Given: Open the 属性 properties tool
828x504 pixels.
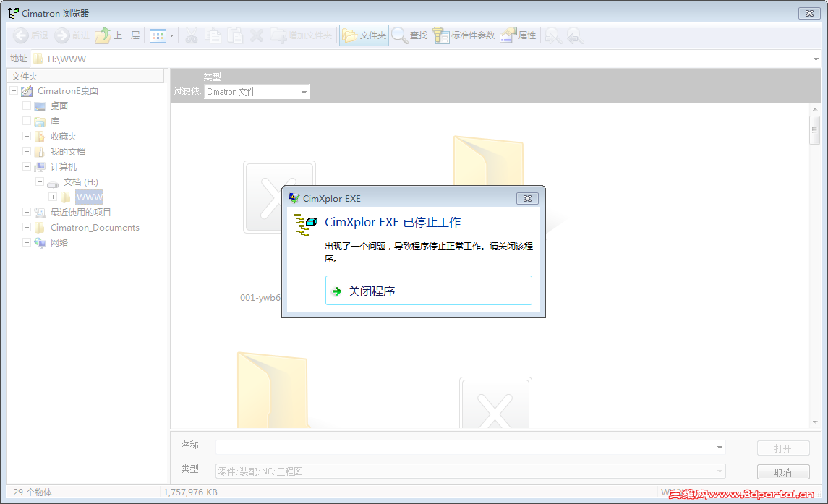Looking at the screenshot, I should pos(518,35).
